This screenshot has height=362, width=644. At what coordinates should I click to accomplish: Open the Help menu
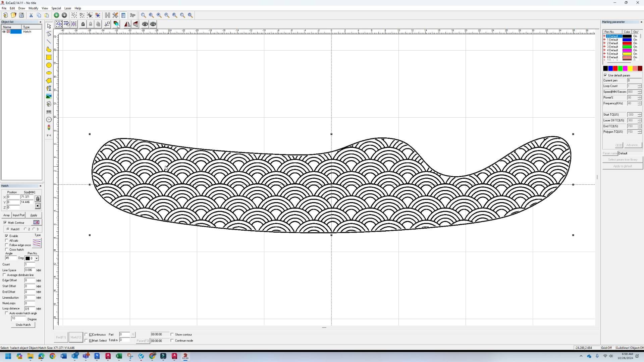click(x=78, y=8)
